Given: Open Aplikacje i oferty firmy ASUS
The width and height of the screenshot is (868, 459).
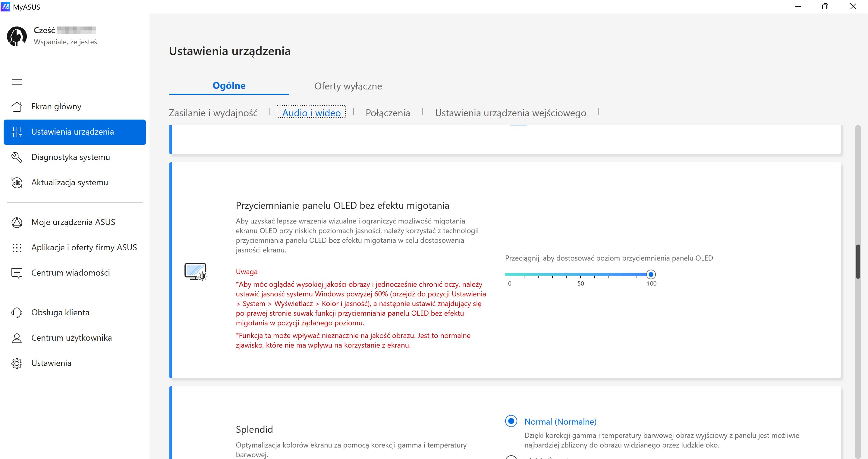Looking at the screenshot, I should 75,248.
